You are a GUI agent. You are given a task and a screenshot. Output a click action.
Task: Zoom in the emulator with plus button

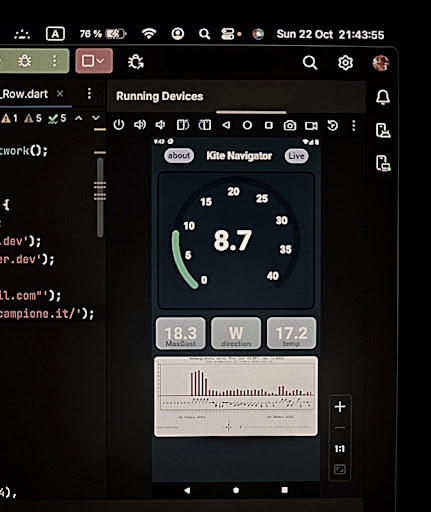point(340,407)
